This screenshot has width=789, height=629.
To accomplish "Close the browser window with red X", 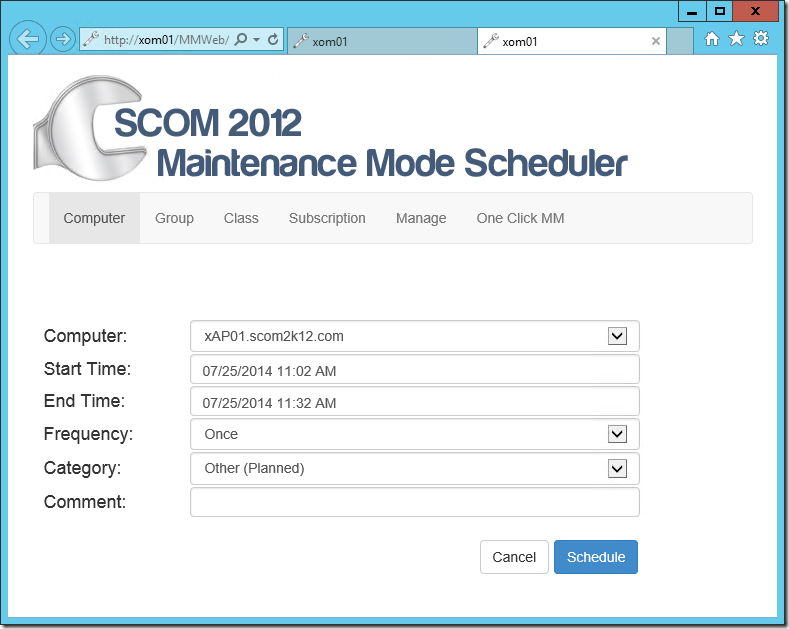I will 755,11.
